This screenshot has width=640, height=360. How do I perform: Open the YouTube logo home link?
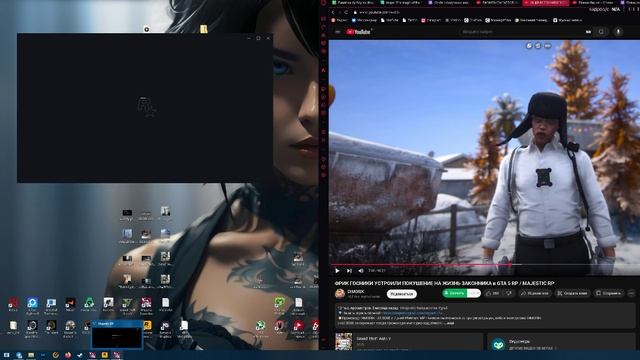pyautogui.click(x=358, y=31)
